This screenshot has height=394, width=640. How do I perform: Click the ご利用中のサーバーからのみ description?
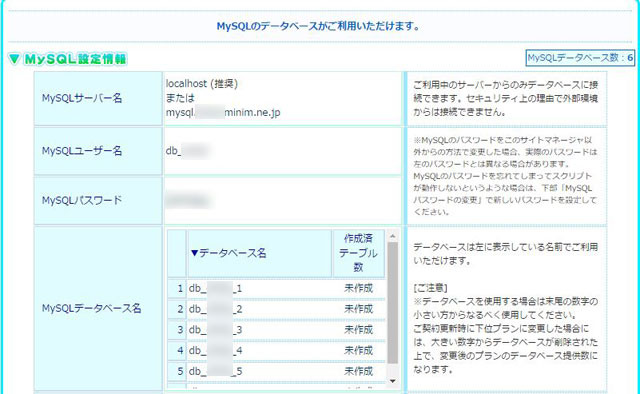505,98
